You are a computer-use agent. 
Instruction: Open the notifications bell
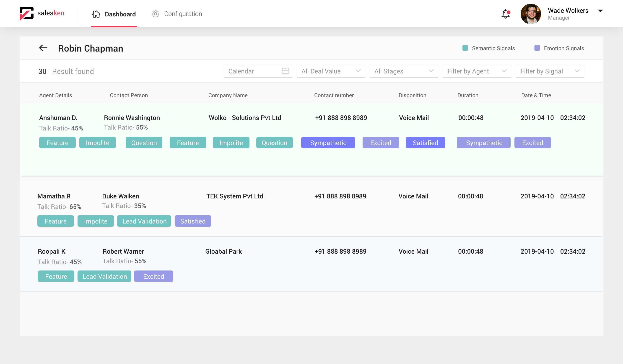point(506,14)
